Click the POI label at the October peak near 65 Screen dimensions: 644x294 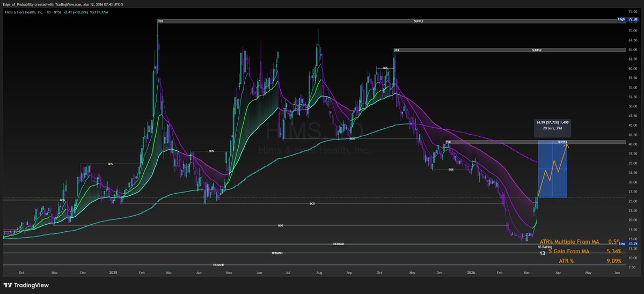point(397,50)
